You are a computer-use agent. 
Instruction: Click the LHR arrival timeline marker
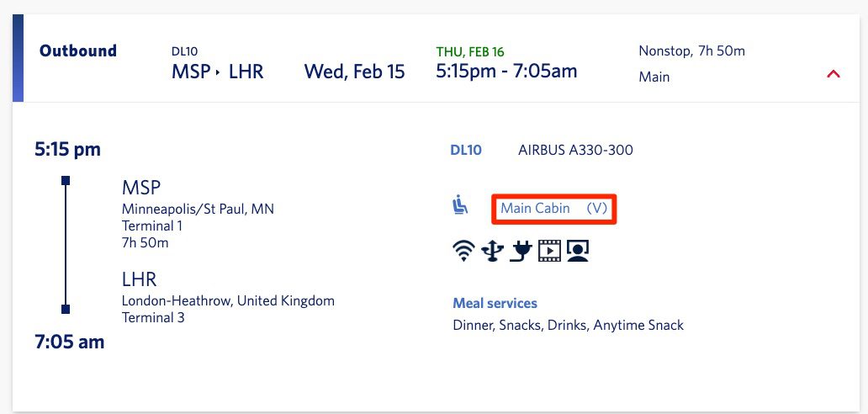click(x=66, y=309)
